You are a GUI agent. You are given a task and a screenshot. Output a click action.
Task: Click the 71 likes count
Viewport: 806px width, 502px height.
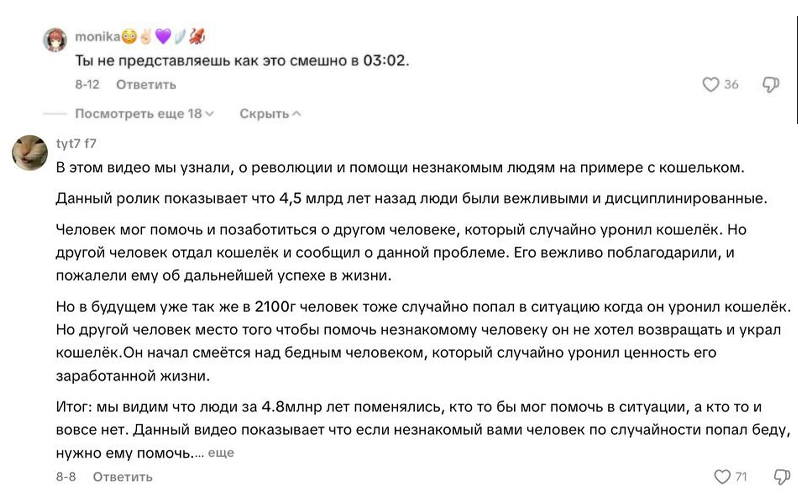pyautogui.click(x=741, y=477)
